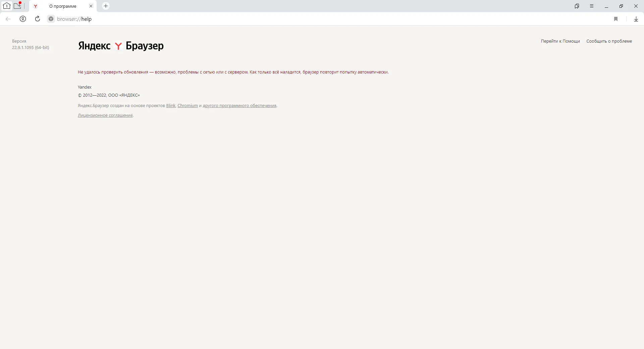Screen dimensions: 644x349
Task: Open the home tableau icon in tab bar
Action: click(7, 6)
